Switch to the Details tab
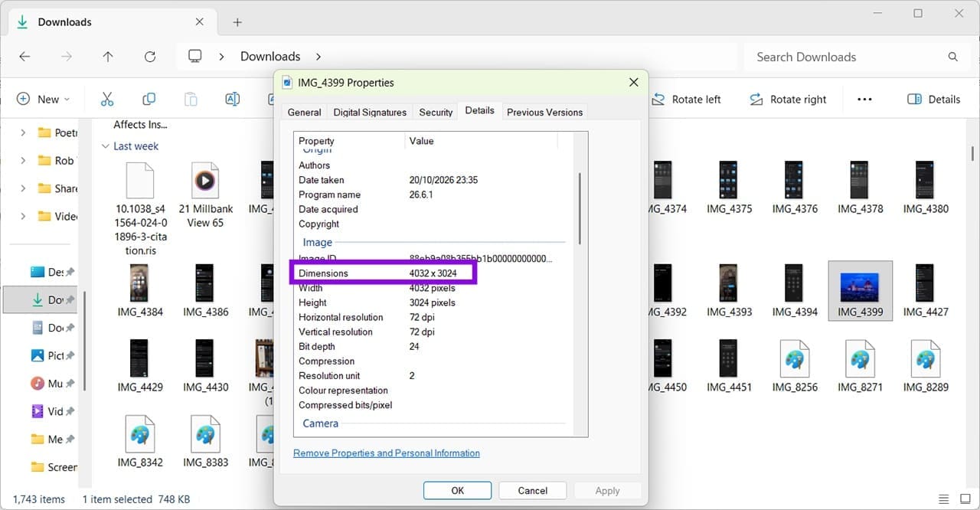The height and width of the screenshot is (510, 980). [x=479, y=110]
